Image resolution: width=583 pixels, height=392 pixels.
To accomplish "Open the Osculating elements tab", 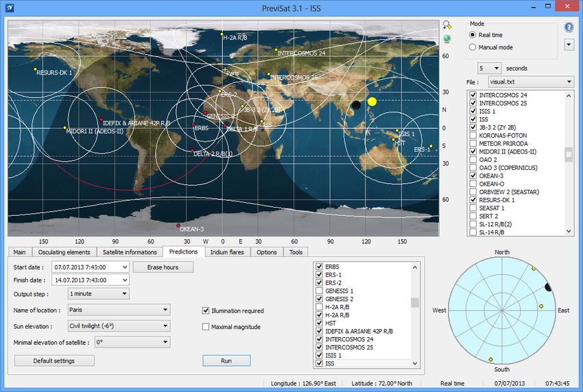I will (x=64, y=252).
